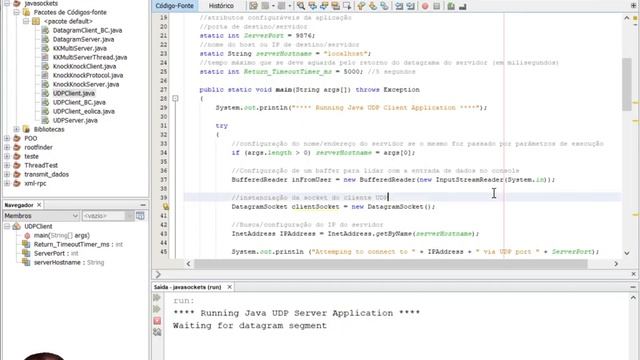Toggle Bookmark on current line
The width and height of the screenshot is (640, 360).
(384, 6)
